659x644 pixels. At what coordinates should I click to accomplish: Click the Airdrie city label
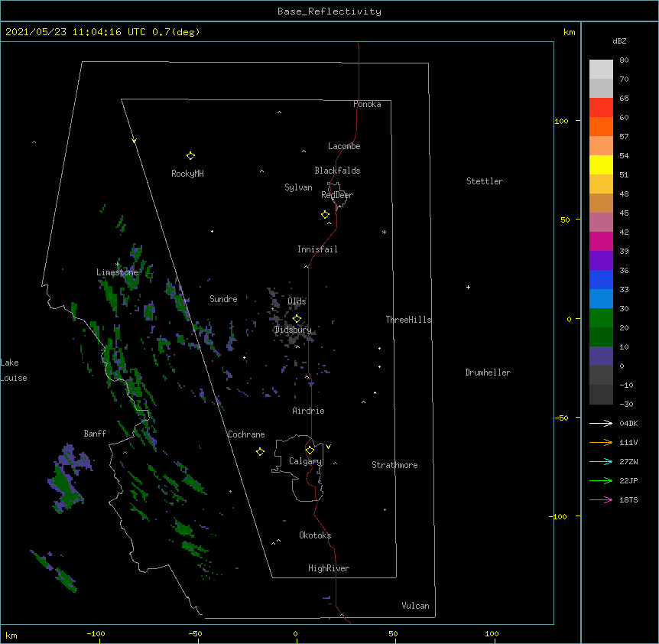point(308,411)
